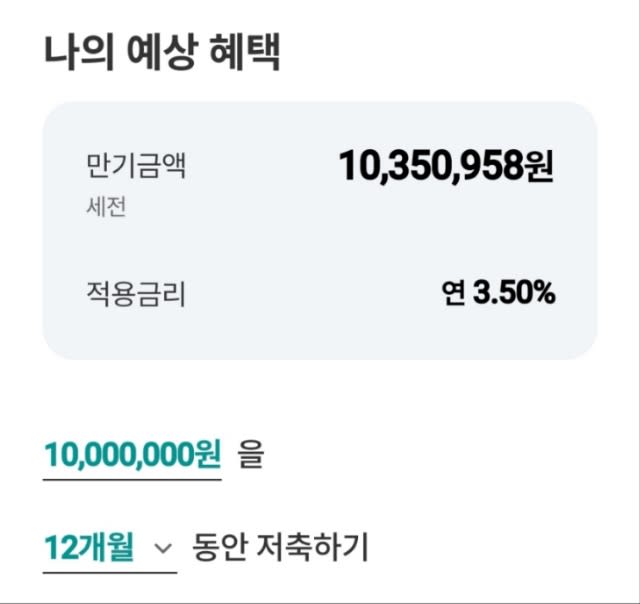Select the 만기금액 label
This screenshot has width=640, height=604.
click(136, 166)
